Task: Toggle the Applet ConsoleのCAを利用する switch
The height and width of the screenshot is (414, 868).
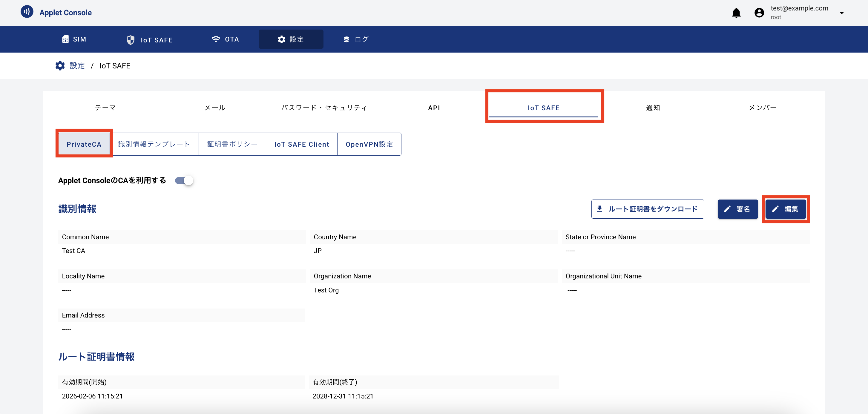Action: tap(184, 180)
